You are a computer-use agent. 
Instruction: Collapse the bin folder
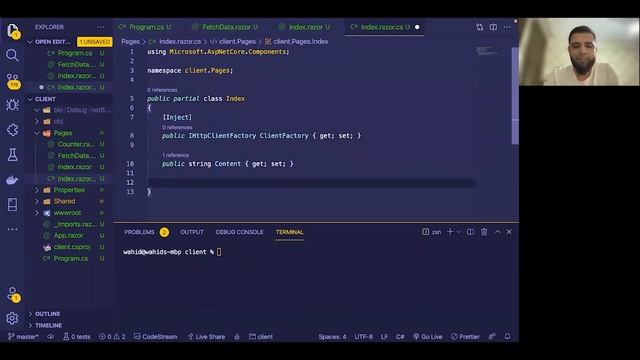pos(37,110)
